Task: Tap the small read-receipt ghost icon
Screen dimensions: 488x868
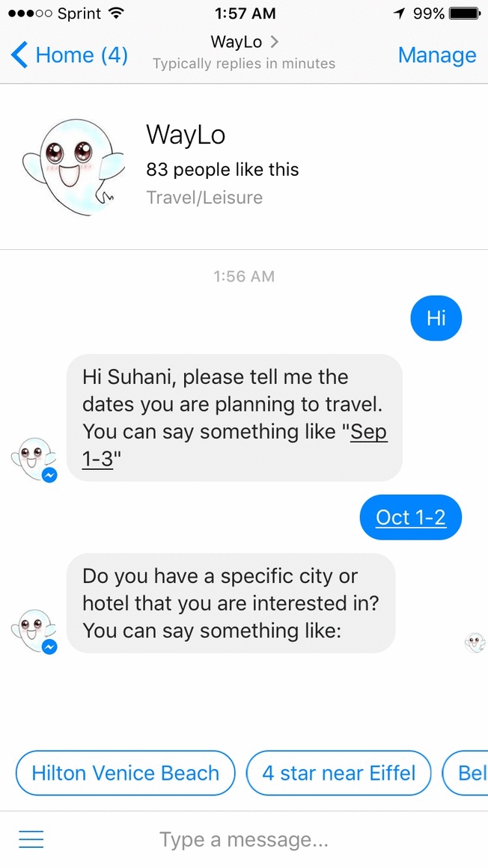Action: tap(475, 643)
